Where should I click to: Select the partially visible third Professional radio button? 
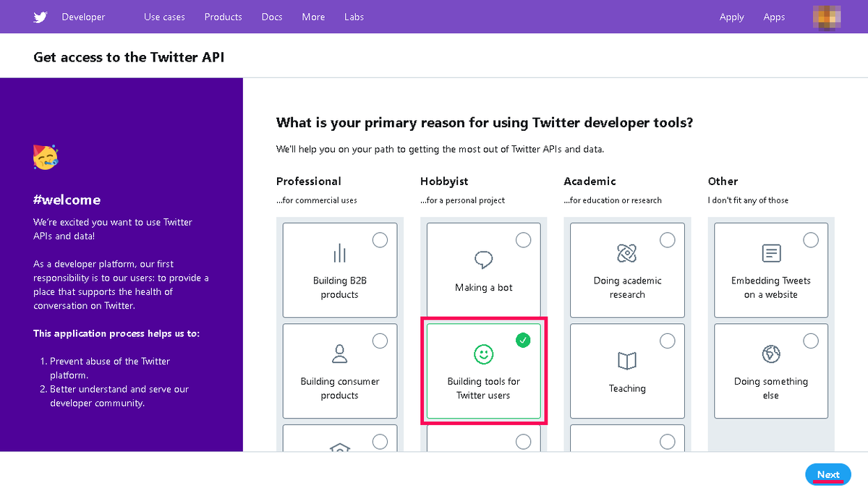pyautogui.click(x=380, y=442)
